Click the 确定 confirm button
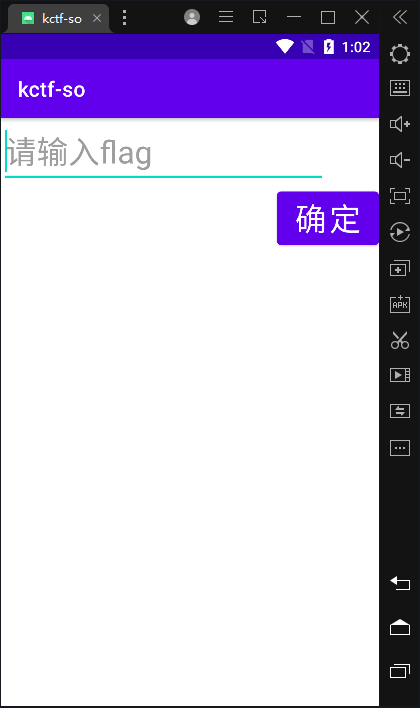The height and width of the screenshot is (708, 420). click(x=328, y=219)
